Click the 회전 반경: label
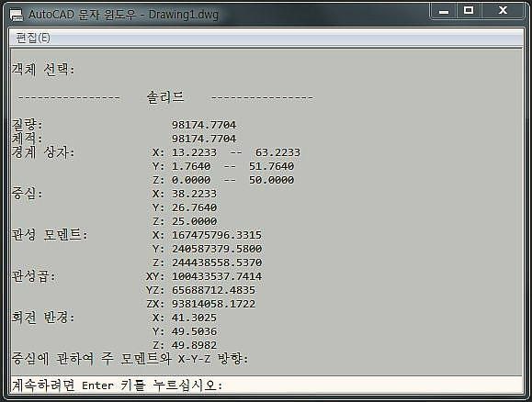532x402 pixels. pos(43,318)
